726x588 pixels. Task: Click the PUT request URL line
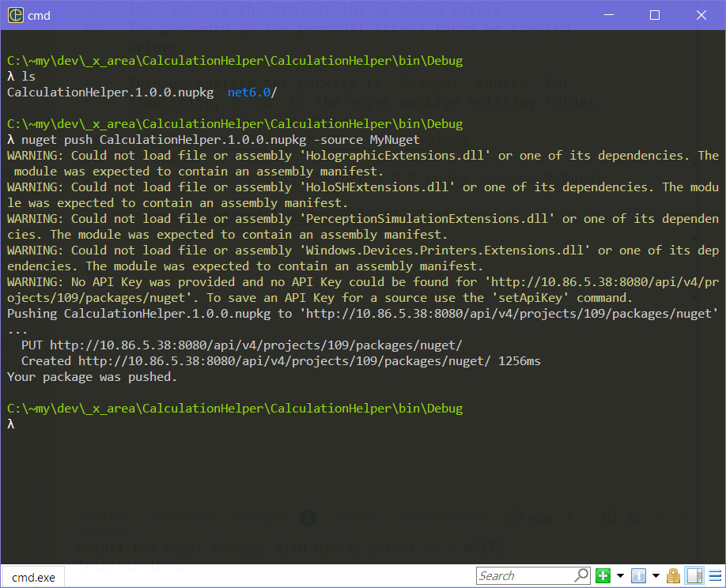tap(241, 345)
